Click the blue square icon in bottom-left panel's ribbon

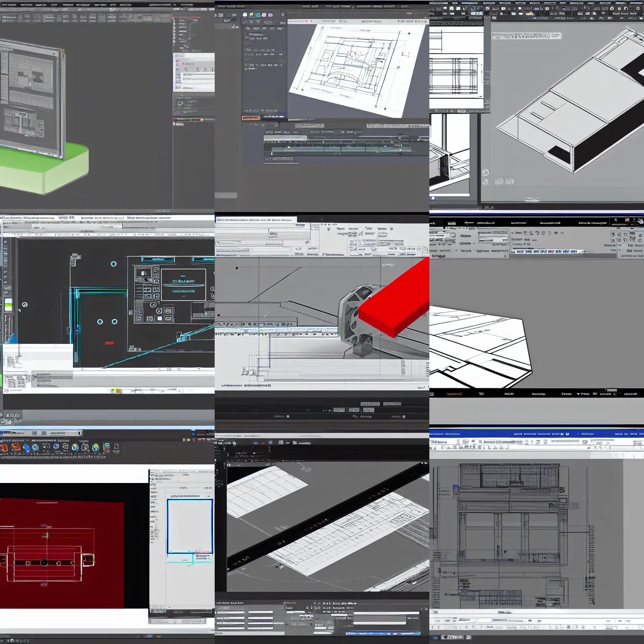click(56, 446)
